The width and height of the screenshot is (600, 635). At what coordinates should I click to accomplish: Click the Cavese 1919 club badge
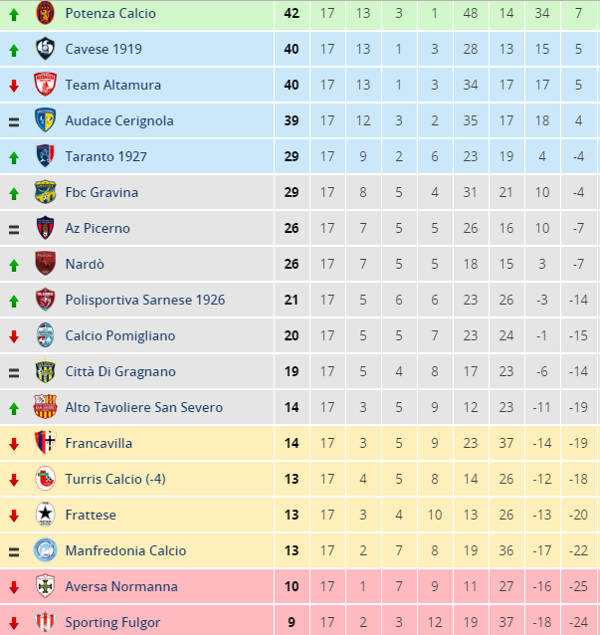tap(44, 49)
